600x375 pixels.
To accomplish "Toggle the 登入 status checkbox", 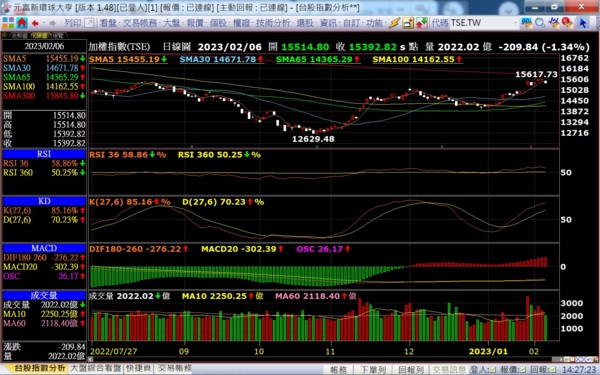I will coord(492,370).
